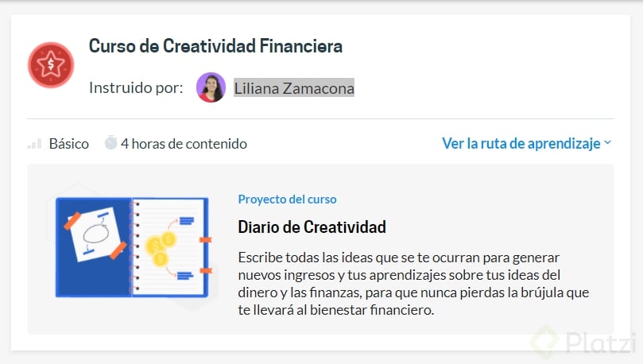Open the 'Diario de Creatividad' project heading

pos(312,227)
